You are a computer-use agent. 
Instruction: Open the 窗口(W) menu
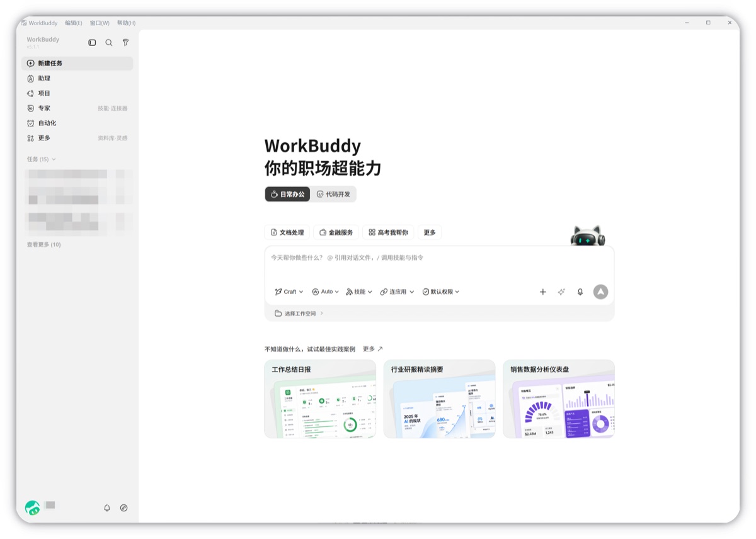100,23
